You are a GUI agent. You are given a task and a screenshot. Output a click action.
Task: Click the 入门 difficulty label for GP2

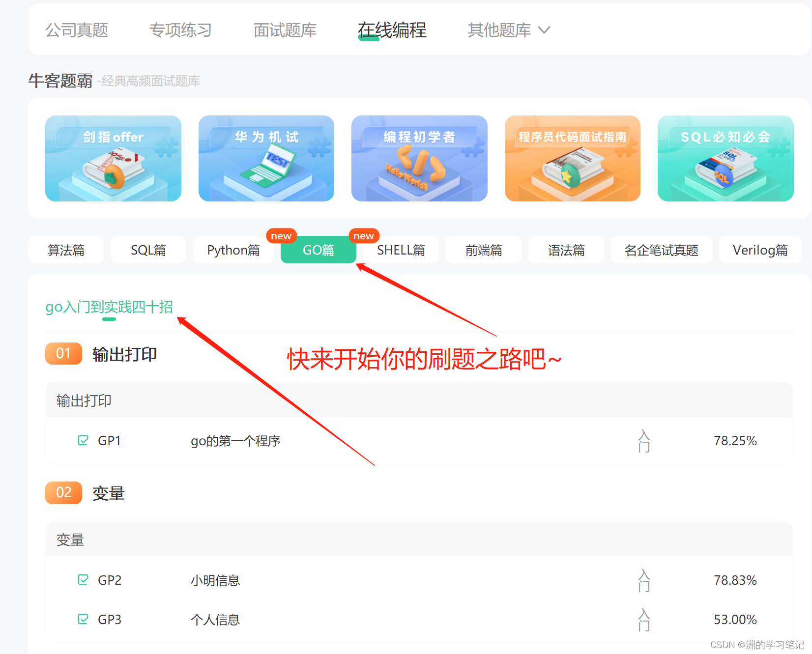(x=644, y=580)
